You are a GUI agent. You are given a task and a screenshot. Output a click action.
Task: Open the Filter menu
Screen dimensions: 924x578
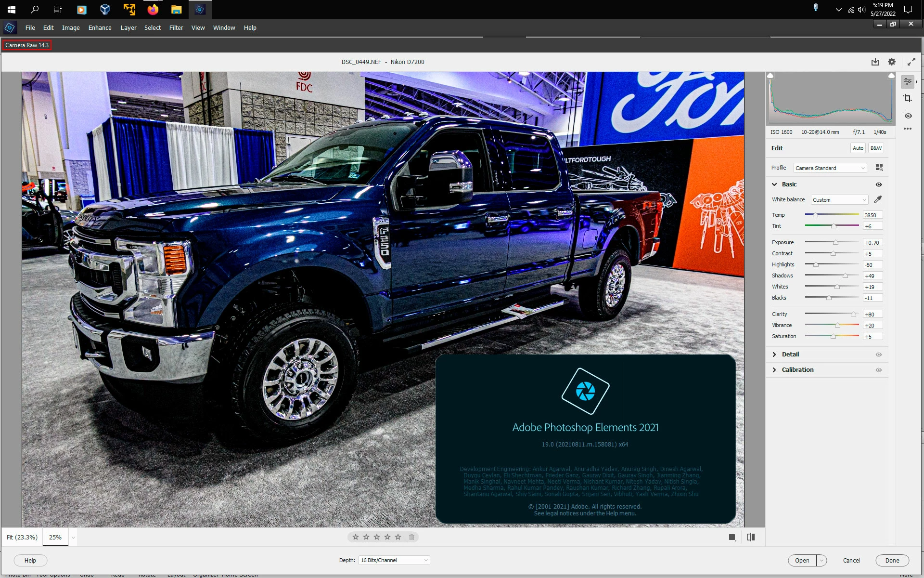(x=176, y=28)
